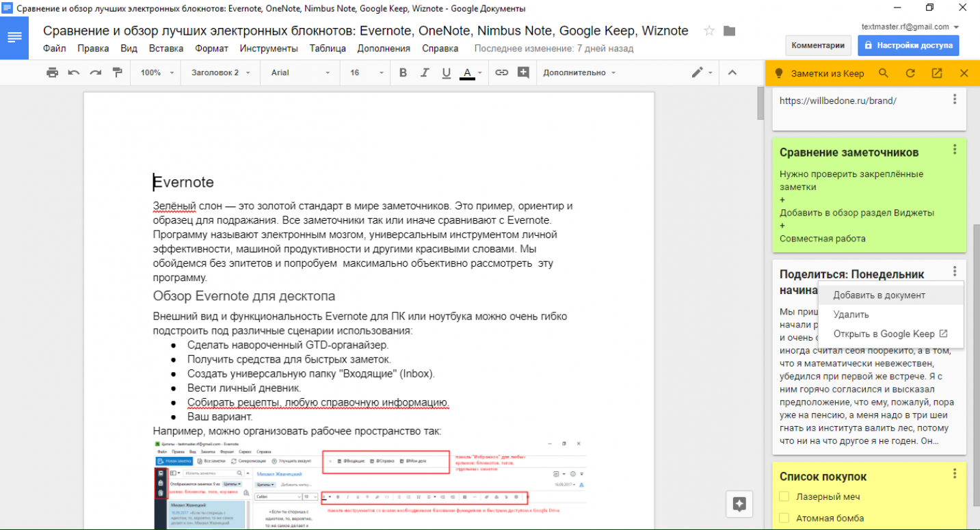Image resolution: width=980 pixels, height=530 pixels.
Task: Check the "Атомная бомба" checkbox
Action: pos(784,518)
